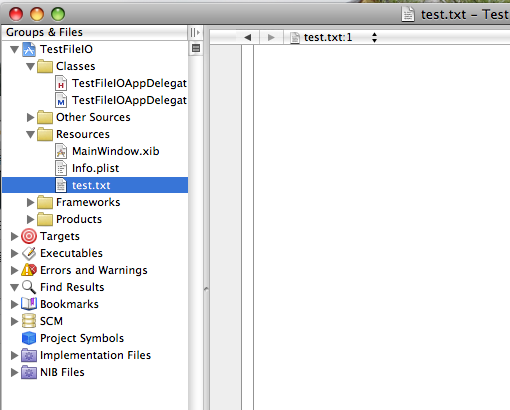The width and height of the screenshot is (510, 410).
Task: Click the TestFileIO project icon
Action: tap(29, 49)
